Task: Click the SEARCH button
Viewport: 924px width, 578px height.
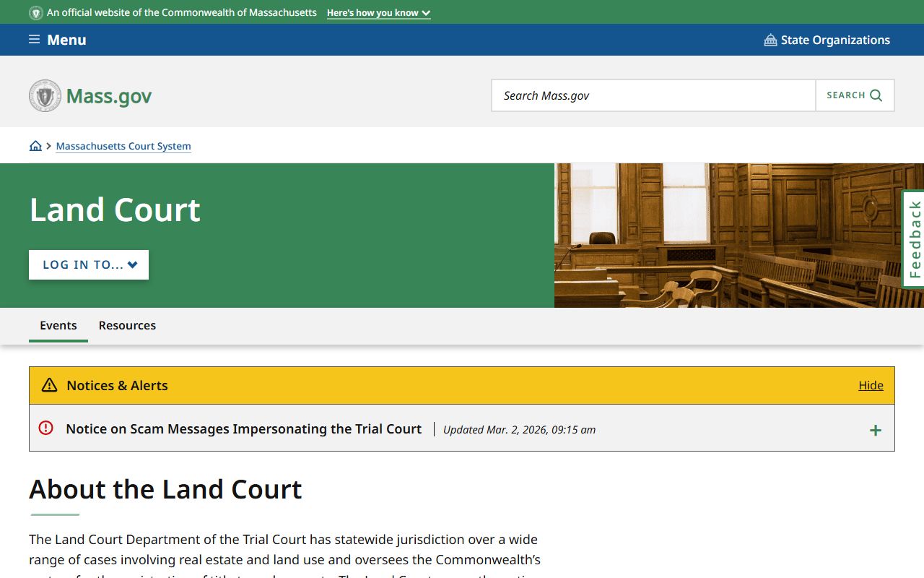Action: click(x=855, y=95)
